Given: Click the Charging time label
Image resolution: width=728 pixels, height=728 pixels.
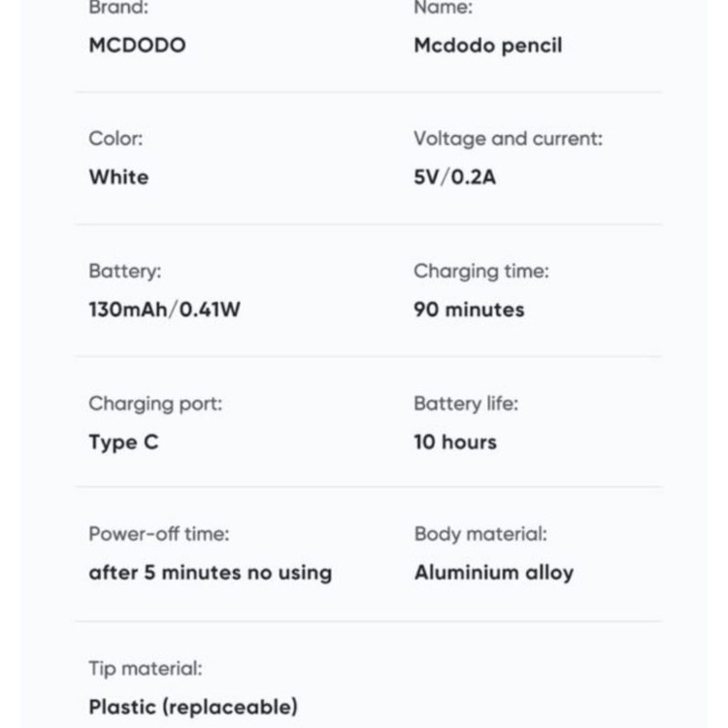Looking at the screenshot, I should (x=481, y=271).
